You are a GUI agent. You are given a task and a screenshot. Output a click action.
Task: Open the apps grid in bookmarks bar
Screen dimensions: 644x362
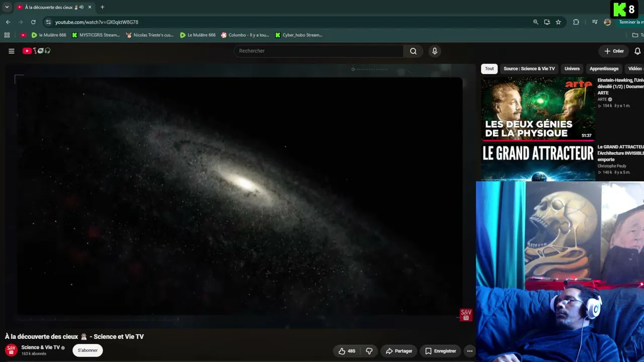[x=7, y=35]
